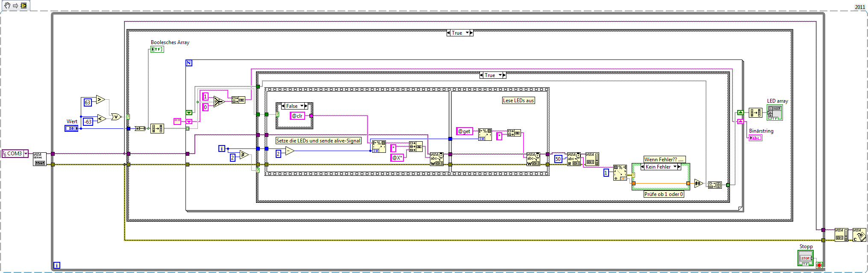
Task: Select the VISA Close node
Action: pos(859,234)
